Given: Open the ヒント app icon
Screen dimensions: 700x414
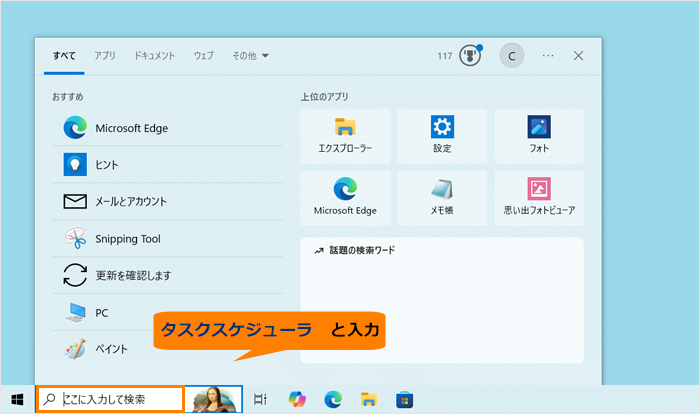Looking at the screenshot, I should pos(75,164).
